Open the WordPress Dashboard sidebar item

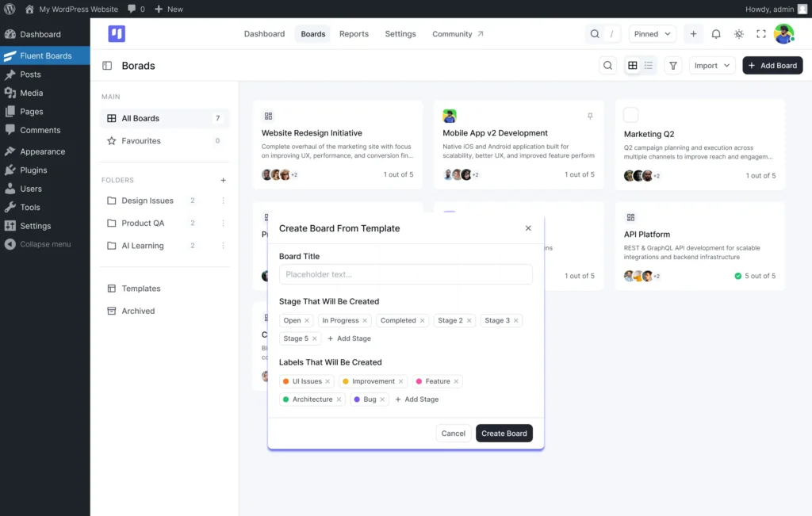point(45,34)
